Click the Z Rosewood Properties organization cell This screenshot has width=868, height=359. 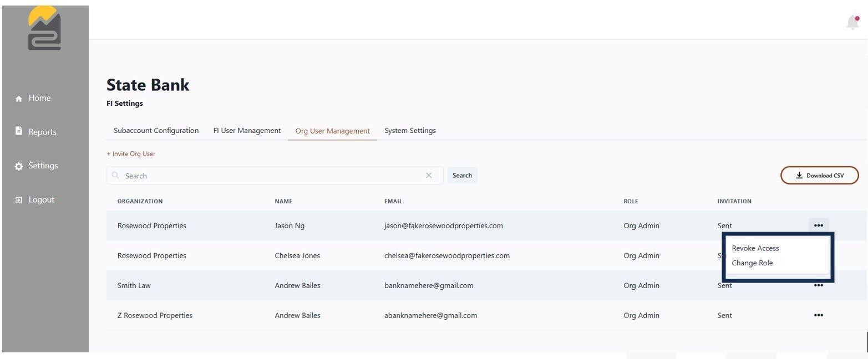coord(155,315)
